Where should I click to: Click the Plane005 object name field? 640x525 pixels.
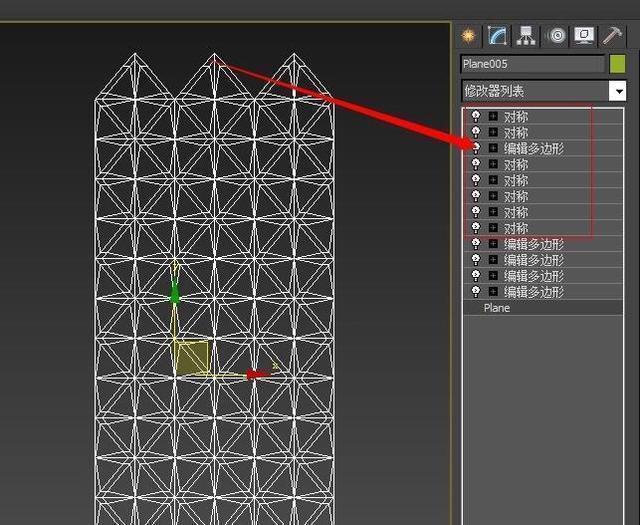point(532,64)
